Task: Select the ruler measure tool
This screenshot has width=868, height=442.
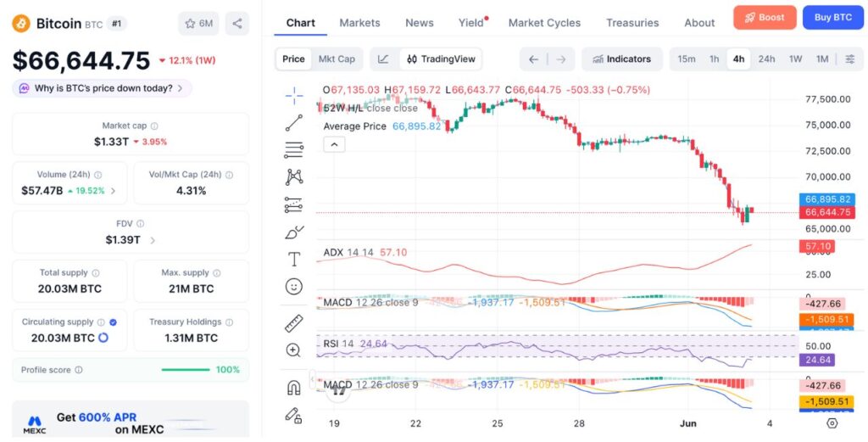Action: (294, 323)
